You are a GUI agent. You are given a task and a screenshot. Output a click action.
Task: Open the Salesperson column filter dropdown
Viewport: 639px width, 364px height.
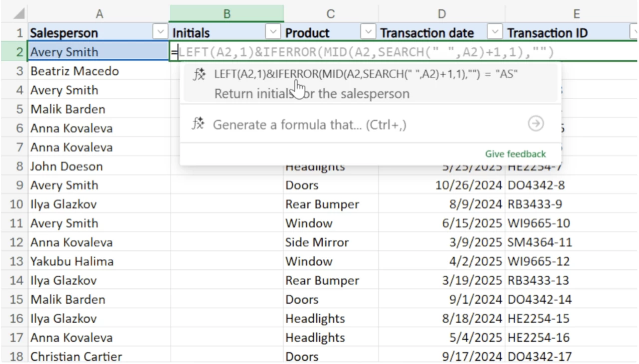coord(160,32)
